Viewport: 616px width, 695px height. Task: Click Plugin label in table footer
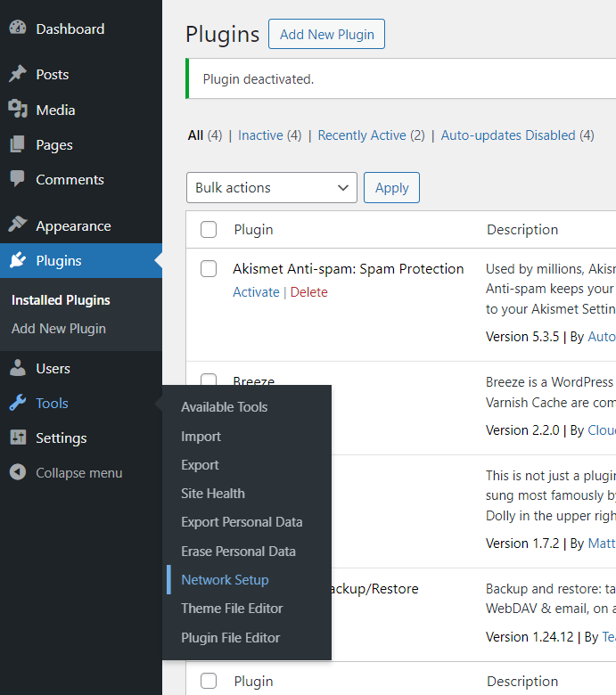click(x=254, y=682)
